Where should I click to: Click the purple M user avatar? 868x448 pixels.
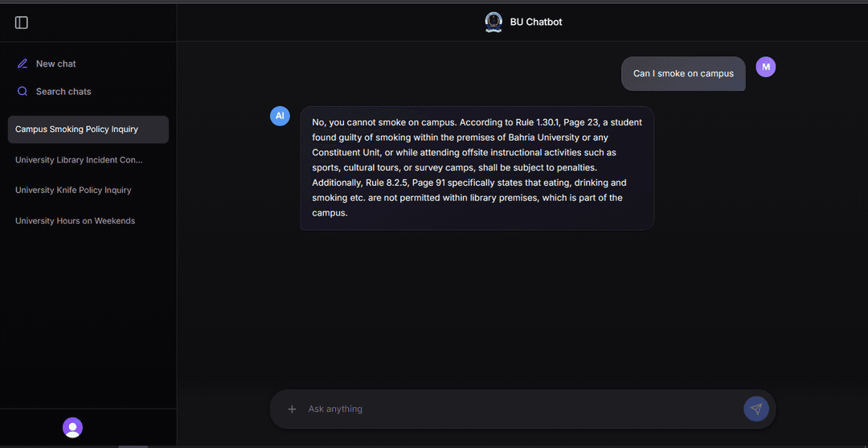766,67
